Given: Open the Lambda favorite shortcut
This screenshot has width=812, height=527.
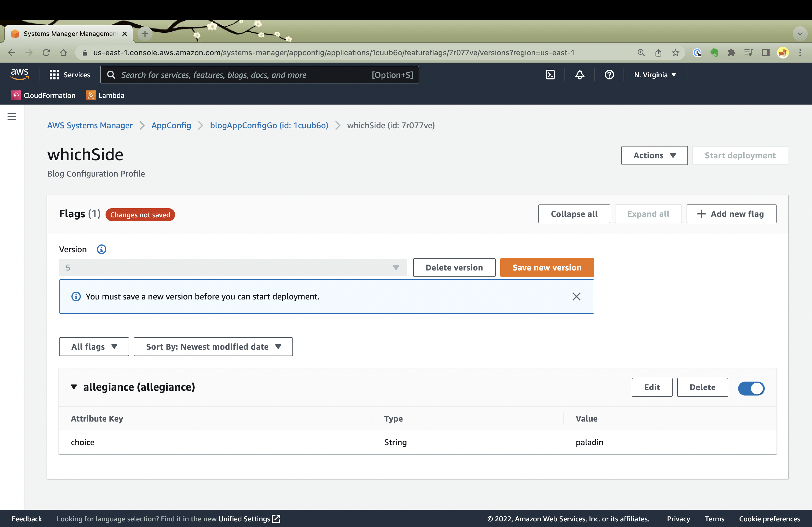Looking at the screenshot, I should pyautogui.click(x=105, y=96).
